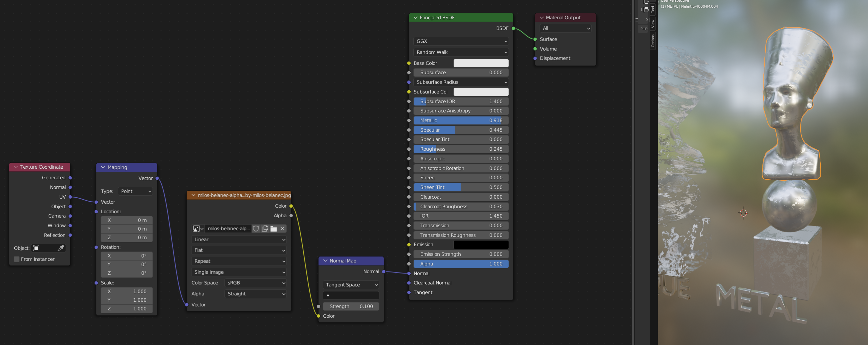The image size is (868, 345).
Task: Click the Color input socket on Normal Map
Action: (318, 316)
